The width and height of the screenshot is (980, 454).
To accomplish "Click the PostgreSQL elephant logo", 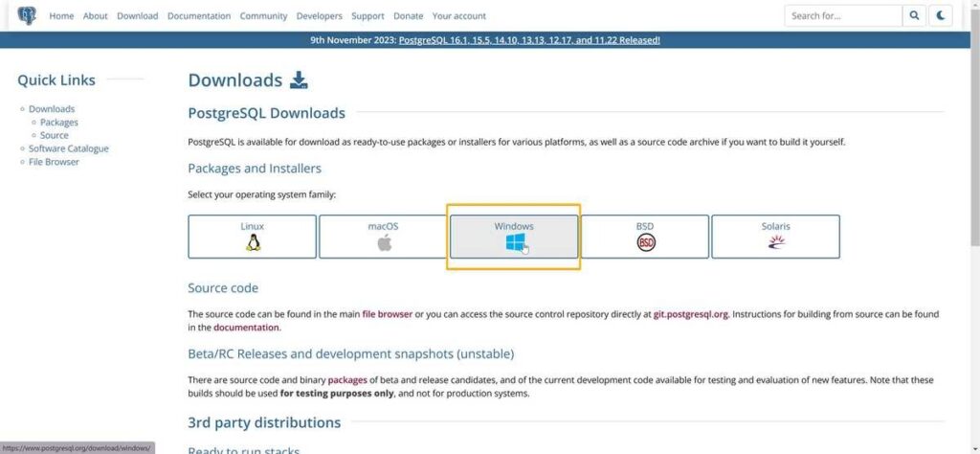I will point(27,15).
